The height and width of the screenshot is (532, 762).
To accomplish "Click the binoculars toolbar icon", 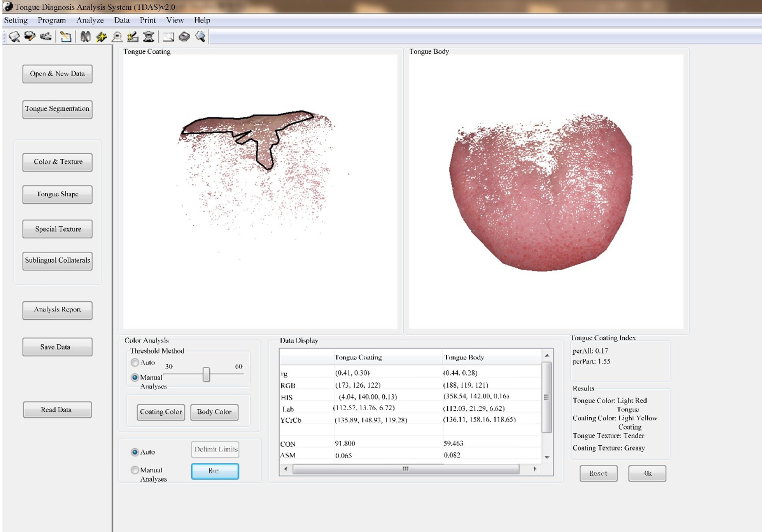I will [x=85, y=37].
